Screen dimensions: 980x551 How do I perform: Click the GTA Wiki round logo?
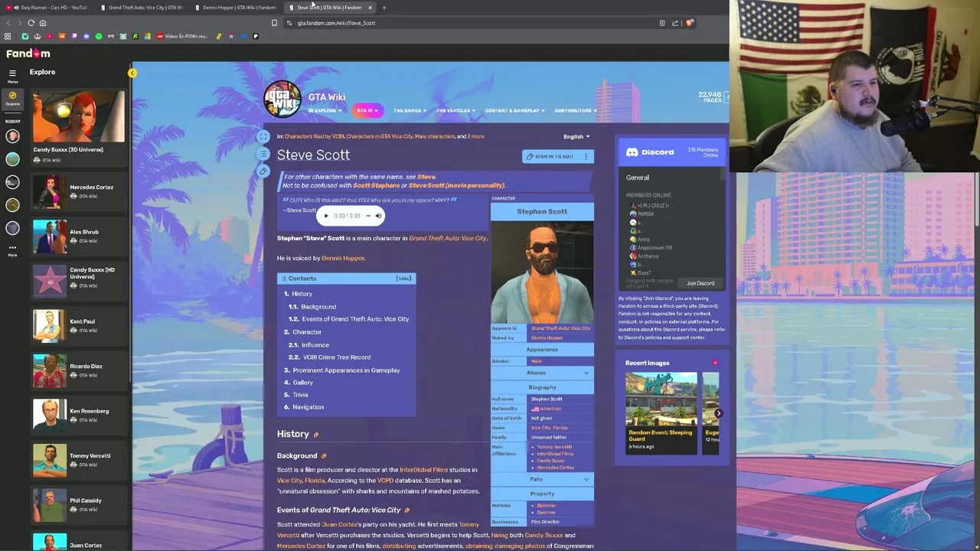point(282,100)
